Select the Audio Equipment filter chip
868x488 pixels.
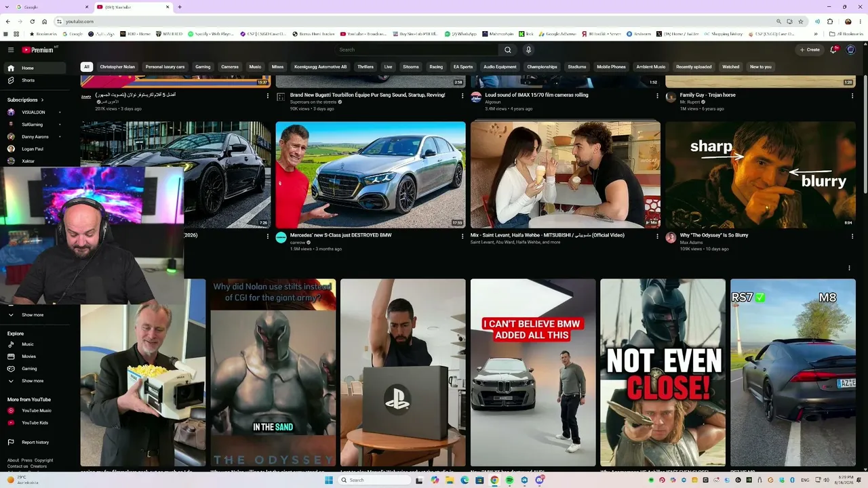pos(500,66)
